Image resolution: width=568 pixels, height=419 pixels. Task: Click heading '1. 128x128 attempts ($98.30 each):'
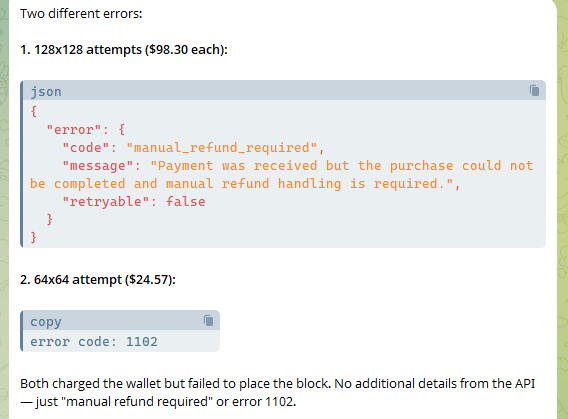124,50
